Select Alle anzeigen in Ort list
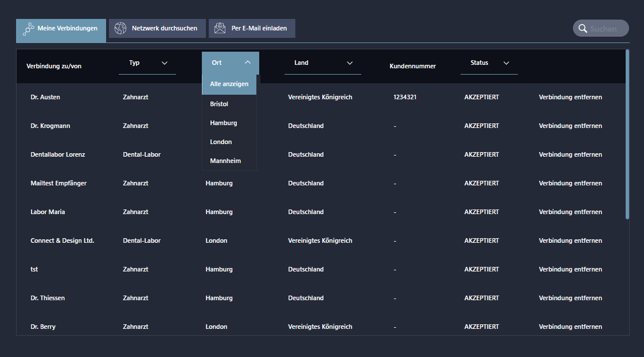 point(229,84)
